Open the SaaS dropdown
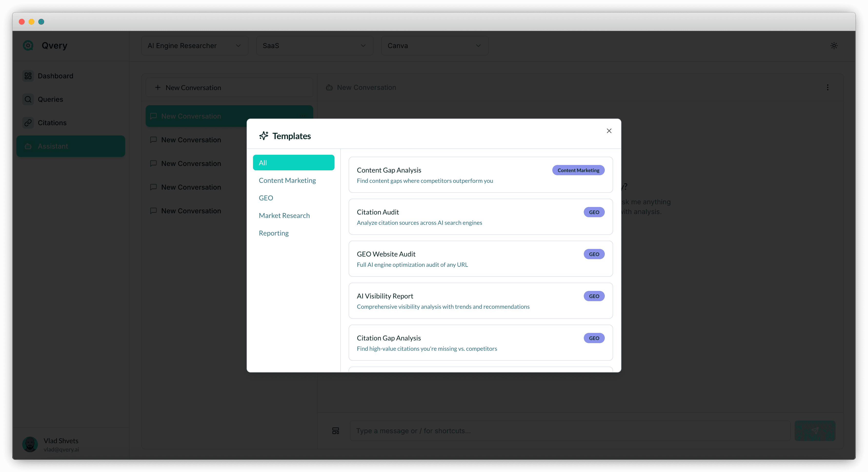The image size is (868, 472). pos(314,45)
